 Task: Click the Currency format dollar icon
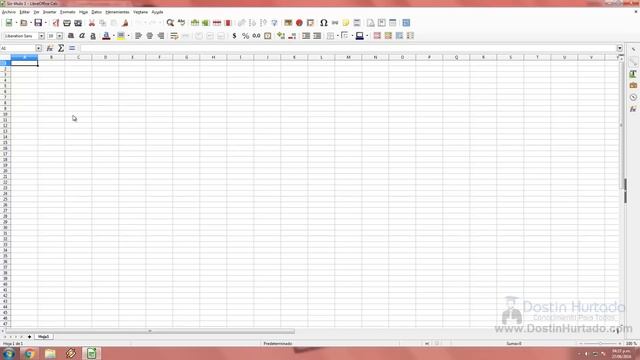pyautogui.click(x=234, y=36)
